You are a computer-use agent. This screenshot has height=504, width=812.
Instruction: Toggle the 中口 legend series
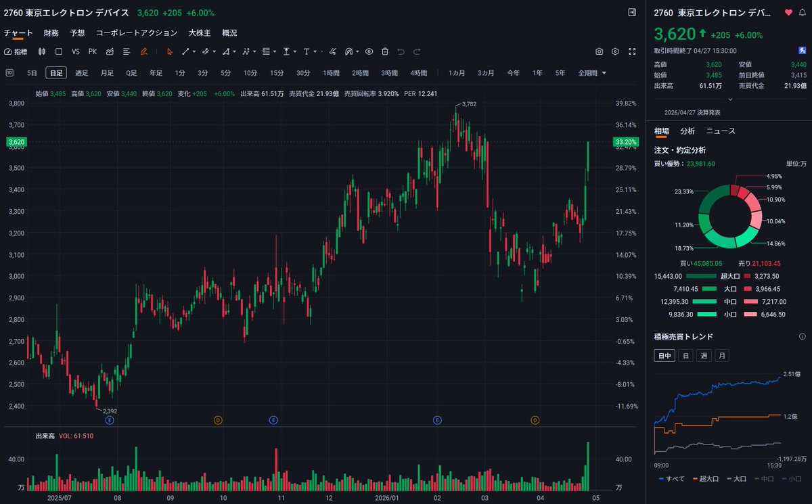(x=763, y=479)
